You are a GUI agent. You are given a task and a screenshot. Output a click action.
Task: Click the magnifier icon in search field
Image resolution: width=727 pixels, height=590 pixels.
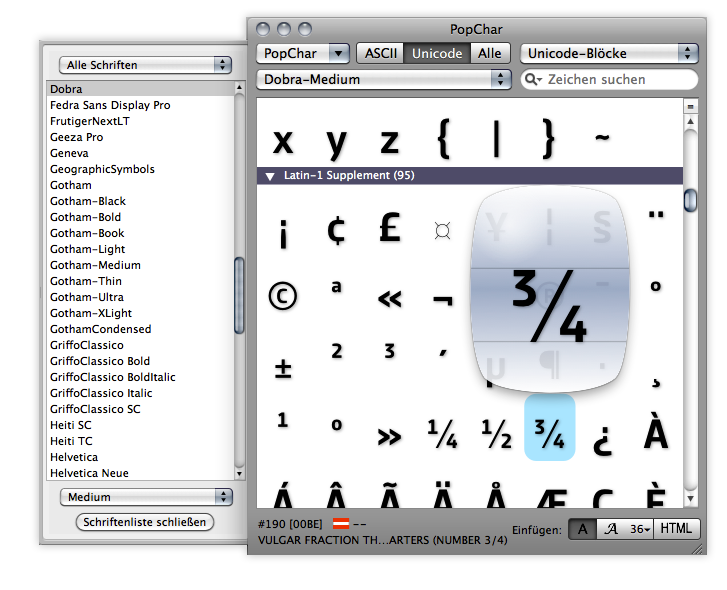(533, 79)
